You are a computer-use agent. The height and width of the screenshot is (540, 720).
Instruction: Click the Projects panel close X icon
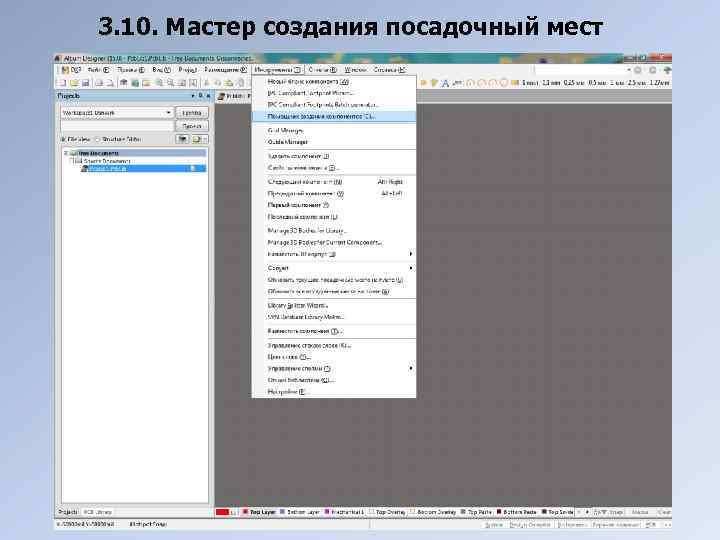[208, 96]
